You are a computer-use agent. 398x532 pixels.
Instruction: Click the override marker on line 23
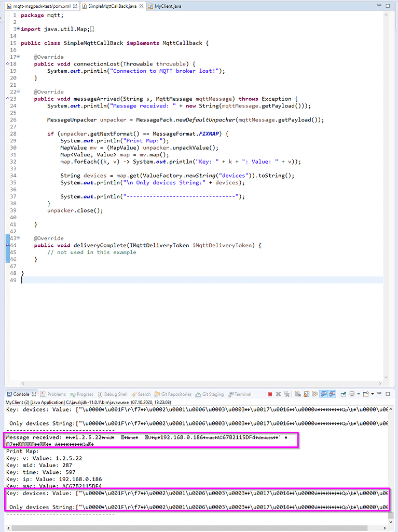(7, 98)
